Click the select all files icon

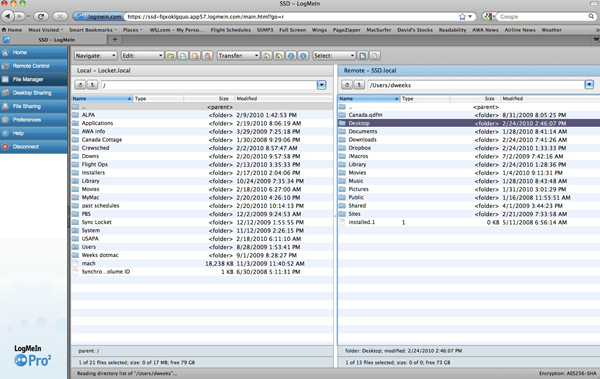pos(362,56)
